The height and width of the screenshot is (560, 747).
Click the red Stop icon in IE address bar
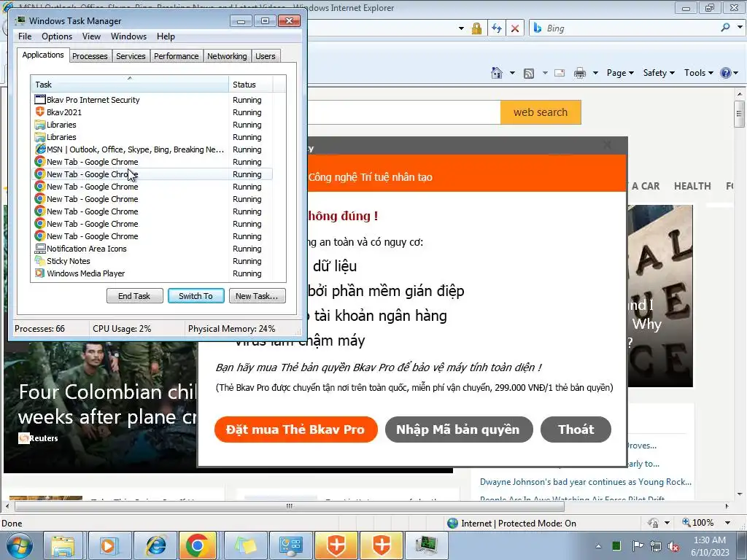tap(515, 28)
